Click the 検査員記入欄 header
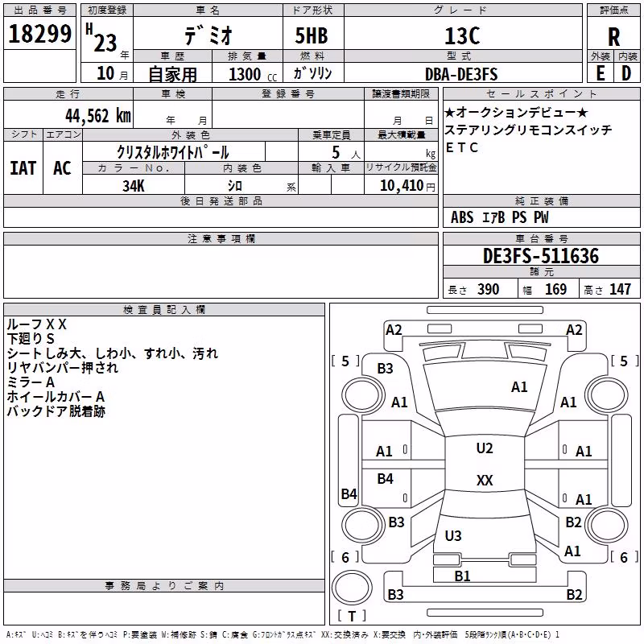Screen dimensions: 644x644 click(164, 310)
